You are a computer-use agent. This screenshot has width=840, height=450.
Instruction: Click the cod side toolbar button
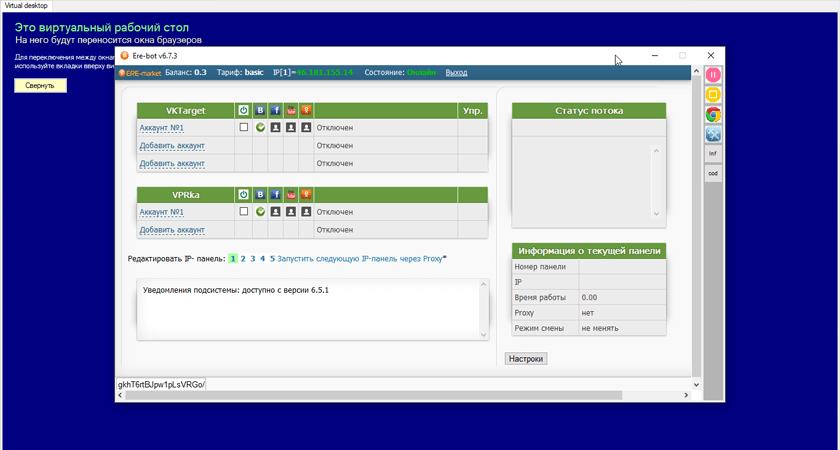[x=713, y=174]
